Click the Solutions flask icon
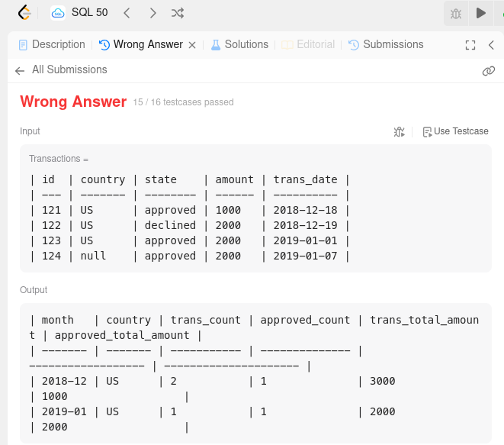Screen dimensions: 504x445 point(216,45)
